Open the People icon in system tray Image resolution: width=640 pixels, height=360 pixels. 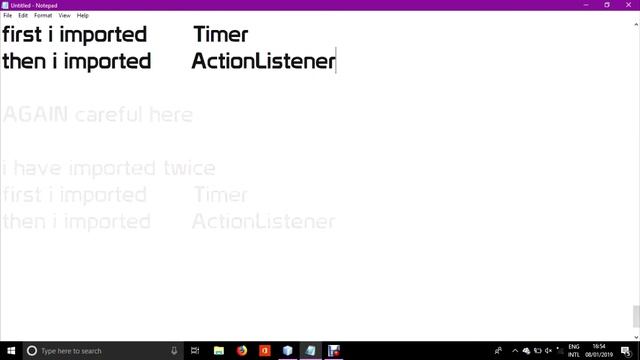click(498, 351)
